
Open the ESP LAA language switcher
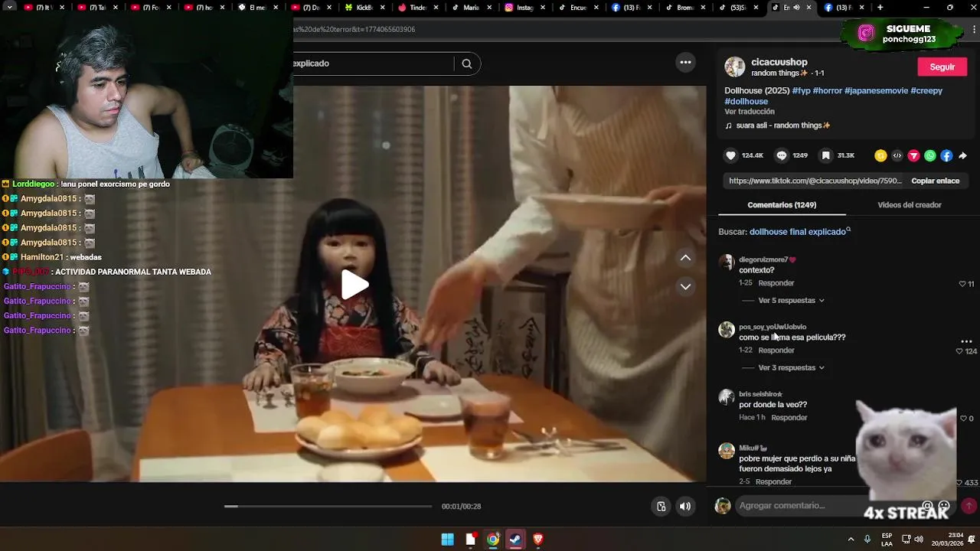coord(887,540)
